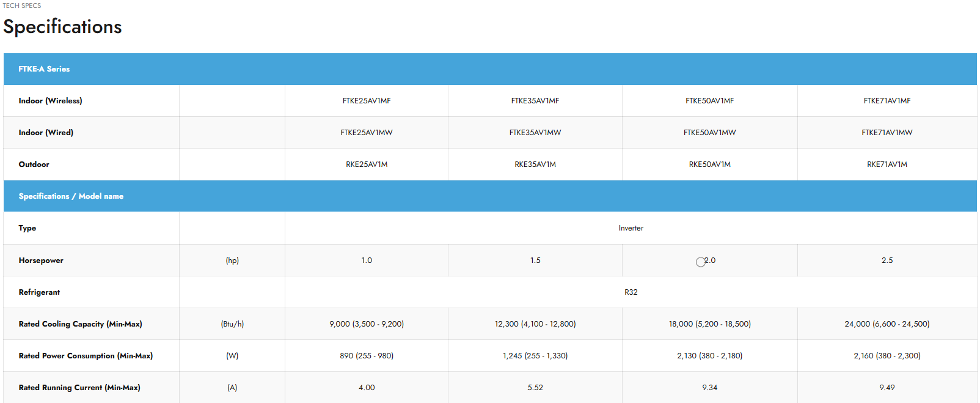Click the Indoor (Wireless) row label
The width and height of the screenshot is (980, 403).
pos(50,101)
